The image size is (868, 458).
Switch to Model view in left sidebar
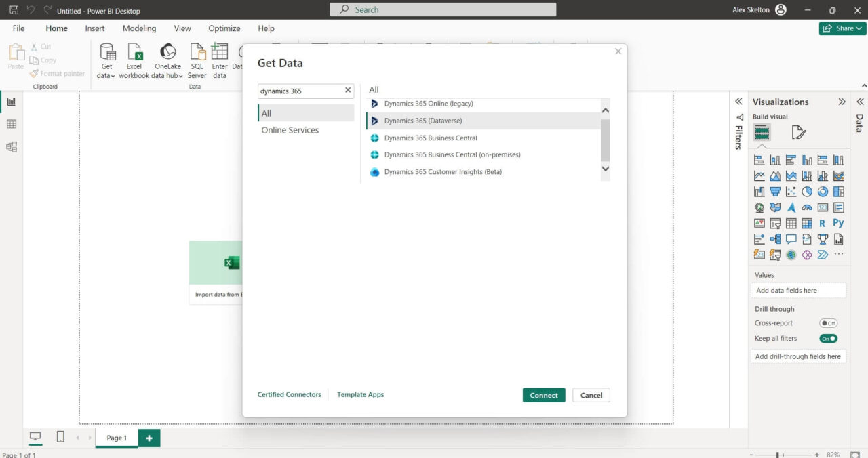[x=12, y=146]
